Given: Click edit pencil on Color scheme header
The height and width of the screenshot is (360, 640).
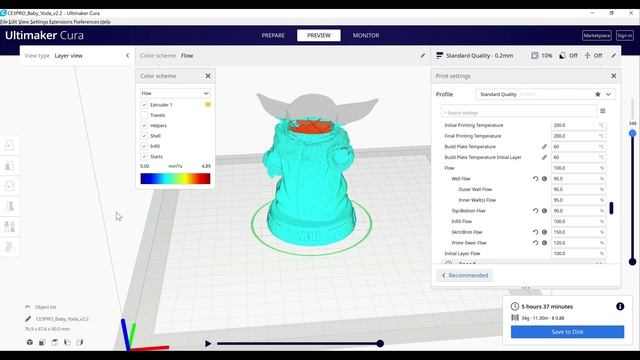Looking at the screenshot, I should tap(423, 56).
